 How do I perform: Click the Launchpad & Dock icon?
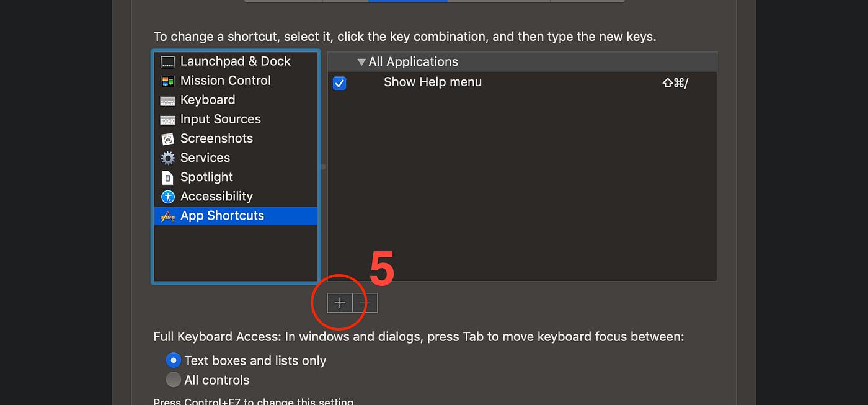(167, 61)
